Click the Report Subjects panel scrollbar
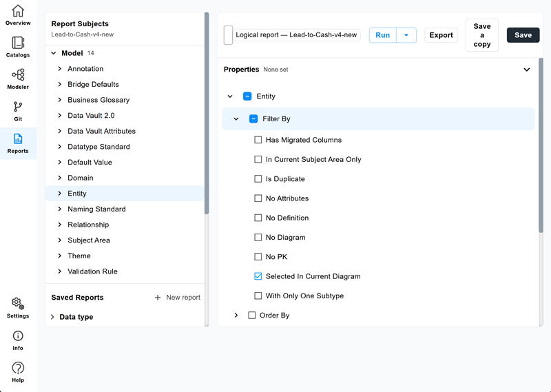Viewport: 551px width, 392px height. tap(207, 113)
